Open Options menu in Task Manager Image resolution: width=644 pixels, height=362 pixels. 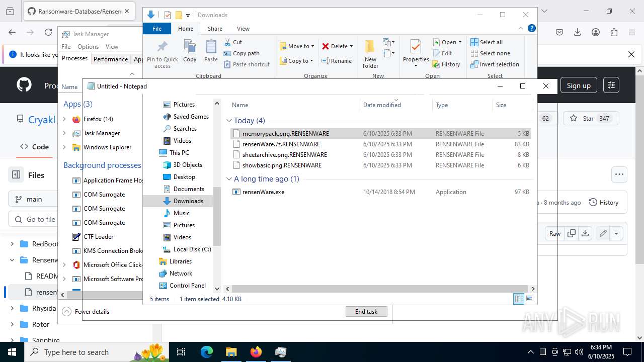click(88, 47)
